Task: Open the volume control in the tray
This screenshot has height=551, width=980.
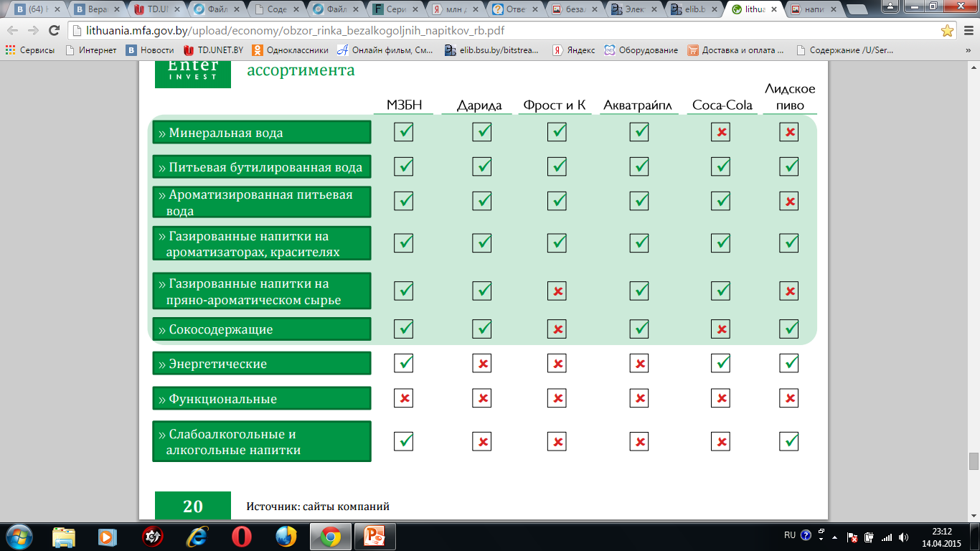Action: 904,537
